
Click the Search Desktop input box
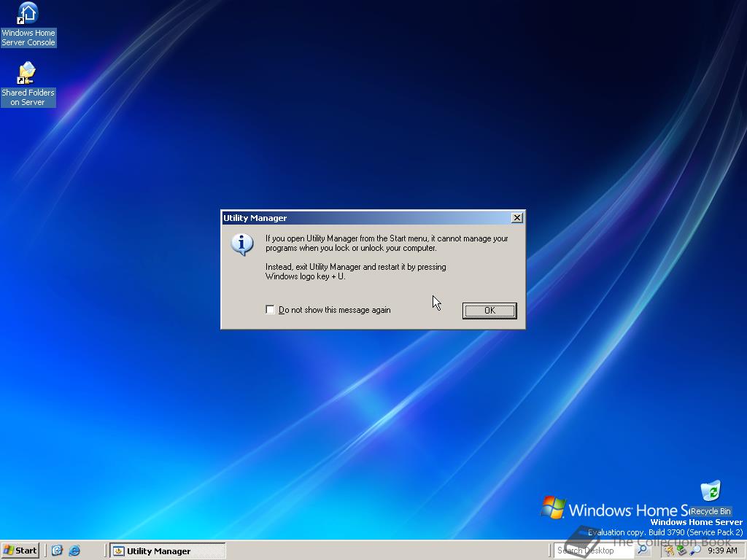pos(594,551)
